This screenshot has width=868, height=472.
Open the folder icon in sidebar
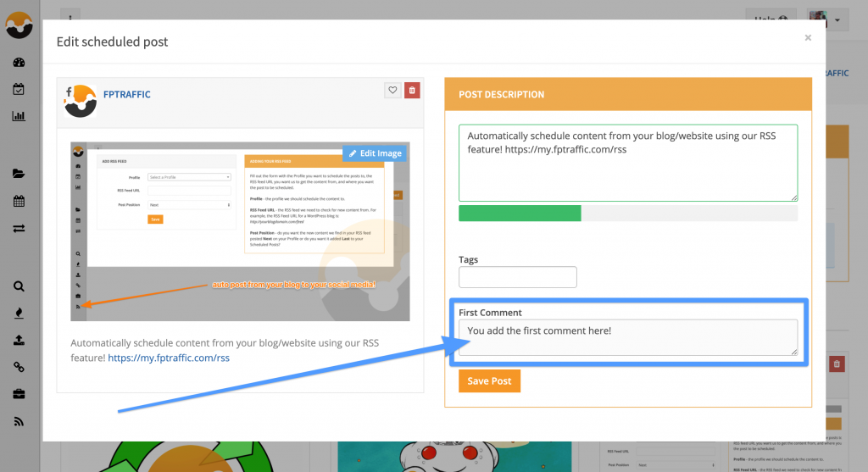click(x=19, y=174)
